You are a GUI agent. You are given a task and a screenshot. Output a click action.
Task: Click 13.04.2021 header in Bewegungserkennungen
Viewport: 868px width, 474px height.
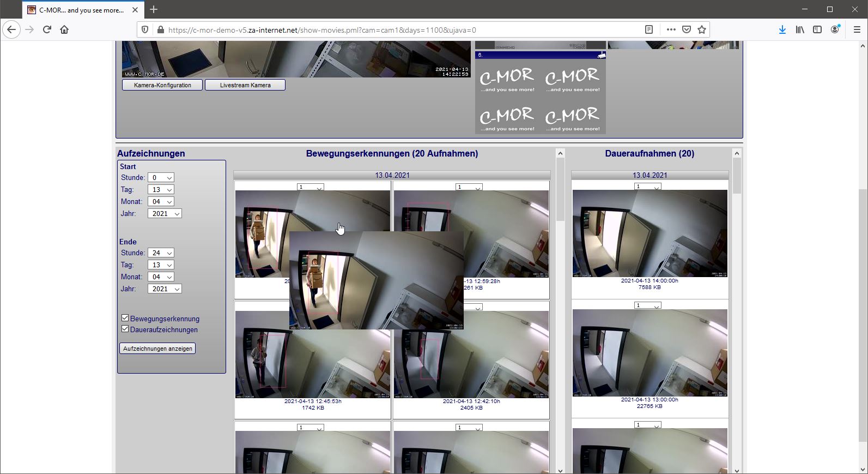click(x=392, y=175)
